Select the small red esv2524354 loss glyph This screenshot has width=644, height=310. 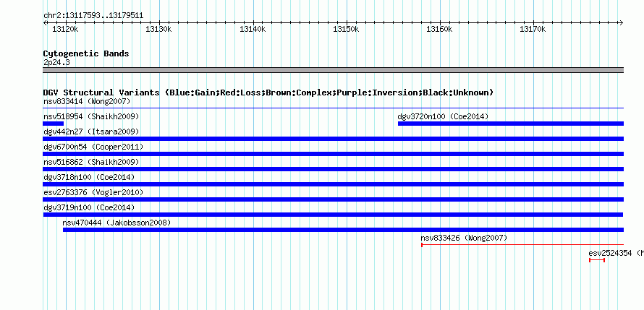[x=597, y=260]
